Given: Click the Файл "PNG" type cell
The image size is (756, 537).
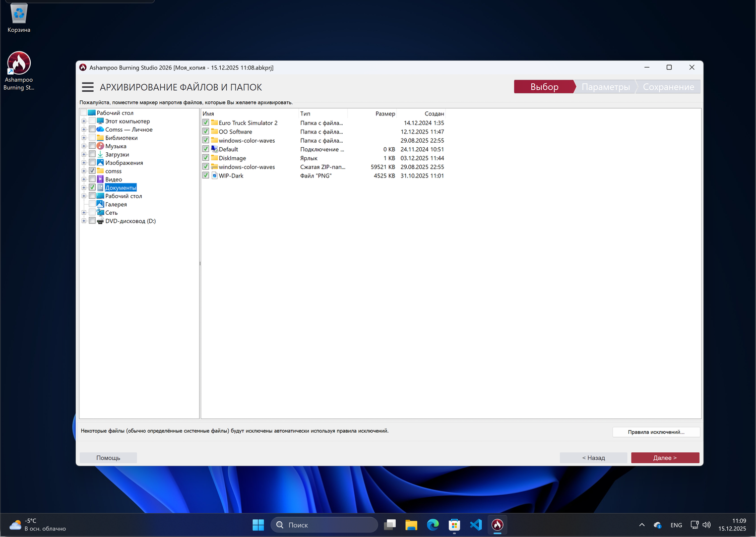Looking at the screenshot, I should pyautogui.click(x=316, y=175).
